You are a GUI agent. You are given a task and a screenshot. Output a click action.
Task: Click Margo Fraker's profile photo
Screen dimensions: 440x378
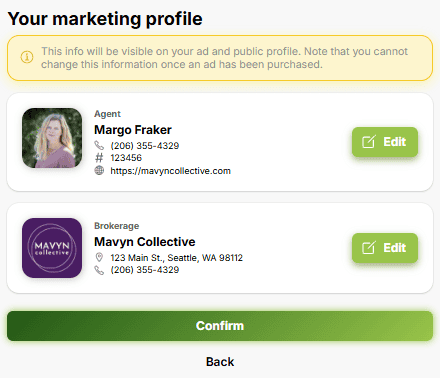52,138
